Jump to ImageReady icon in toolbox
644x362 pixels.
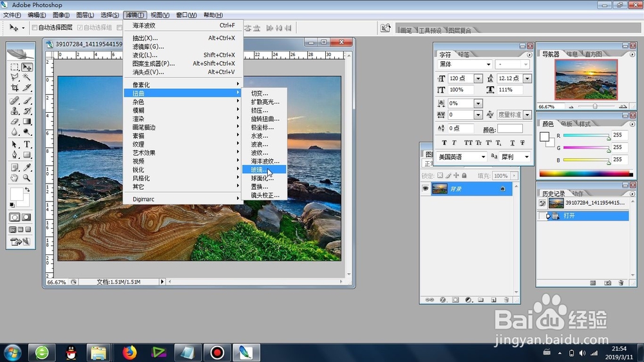(21, 242)
